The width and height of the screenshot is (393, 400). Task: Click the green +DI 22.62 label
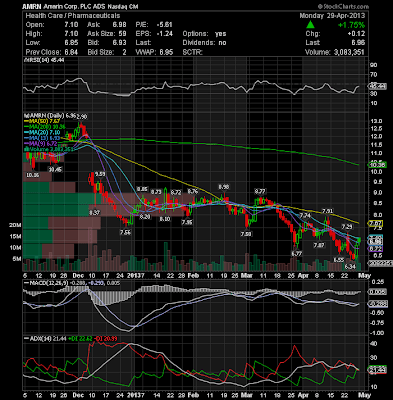pos(80,338)
